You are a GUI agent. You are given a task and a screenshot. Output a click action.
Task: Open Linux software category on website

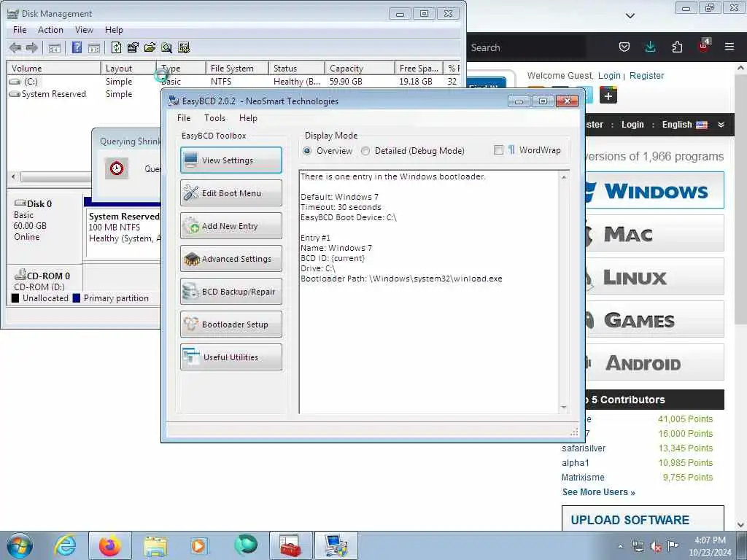tap(654, 276)
